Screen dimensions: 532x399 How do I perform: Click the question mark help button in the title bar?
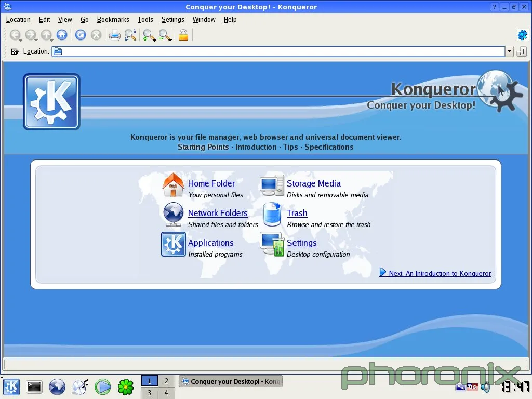click(495, 7)
